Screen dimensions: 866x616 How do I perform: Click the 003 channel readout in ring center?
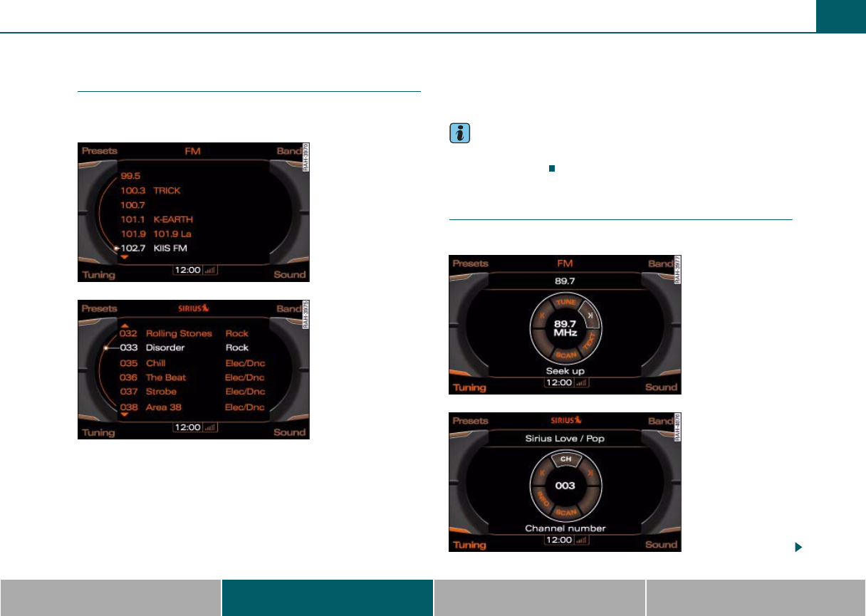pyautogui.click(x=565, y=485)
